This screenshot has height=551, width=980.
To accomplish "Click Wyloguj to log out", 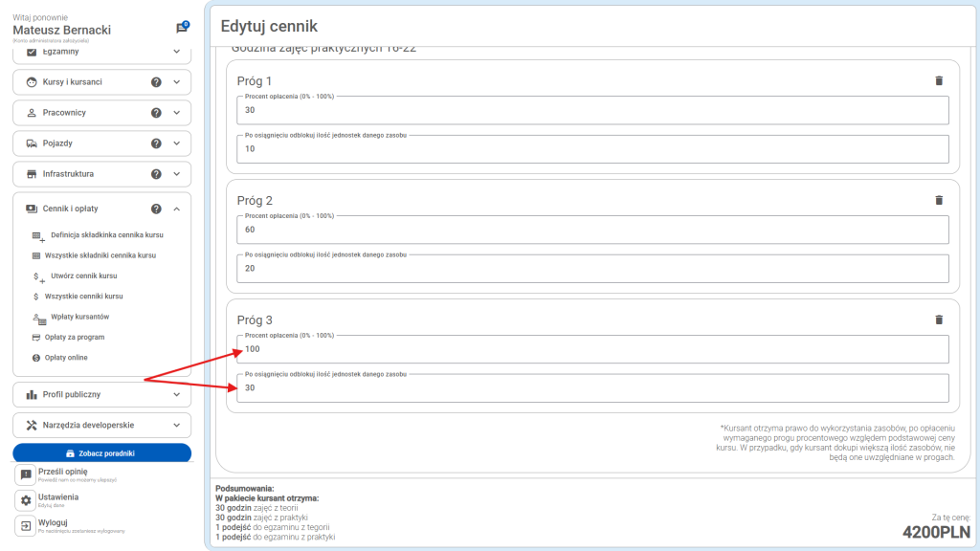I will [x=54, y=523].
